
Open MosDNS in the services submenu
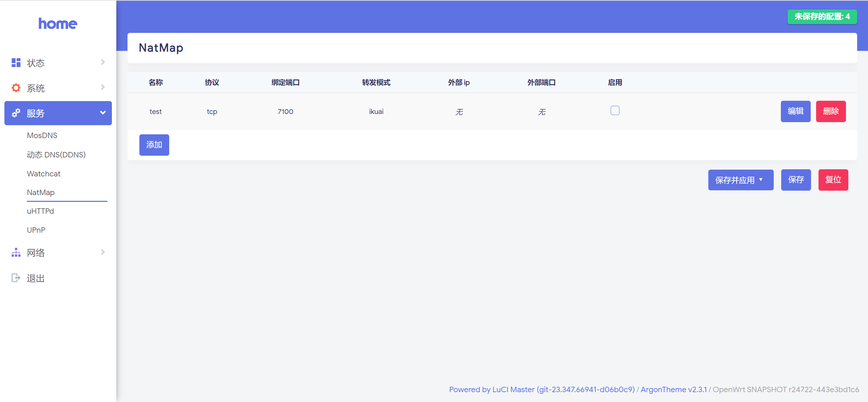42,135
